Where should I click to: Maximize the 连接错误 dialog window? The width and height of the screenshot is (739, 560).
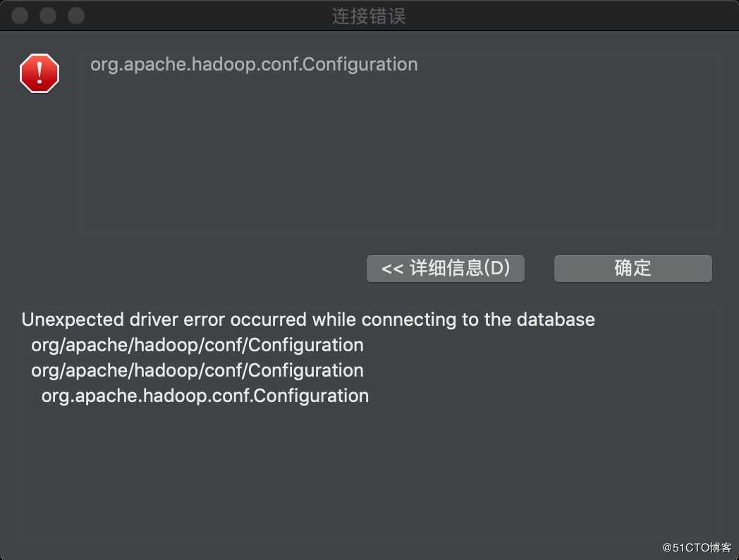point(76,16)
